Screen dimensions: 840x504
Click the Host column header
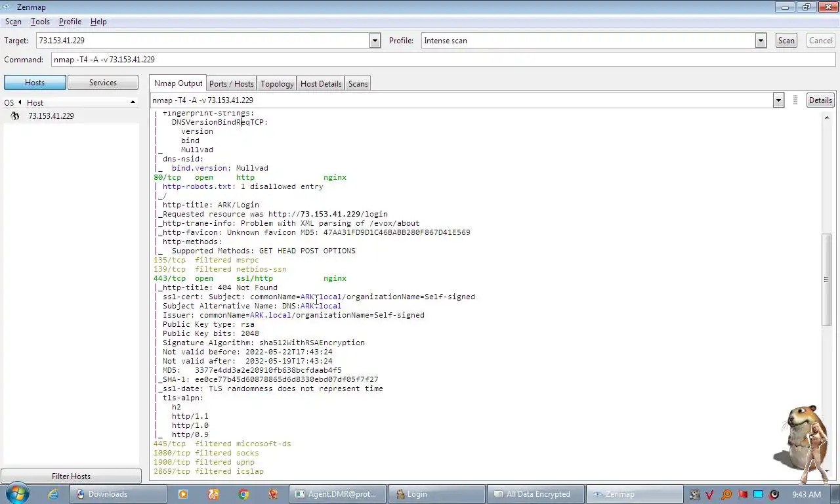(x=81, y=102)
